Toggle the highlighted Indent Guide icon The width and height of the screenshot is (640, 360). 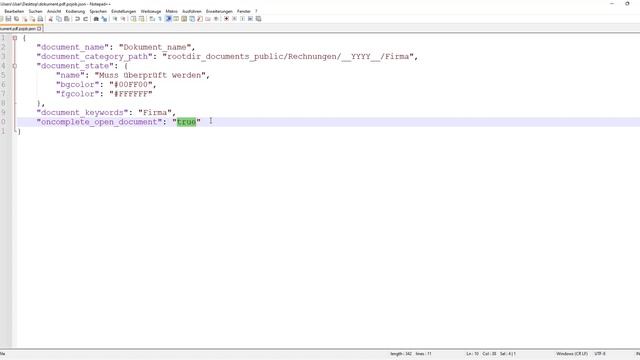[168, 19]
